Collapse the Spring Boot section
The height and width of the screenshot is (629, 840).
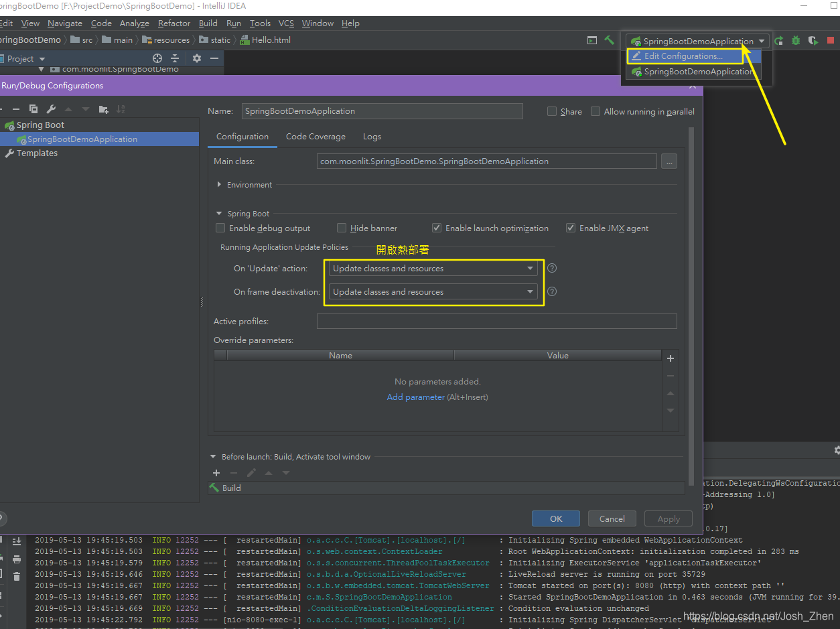220,214
